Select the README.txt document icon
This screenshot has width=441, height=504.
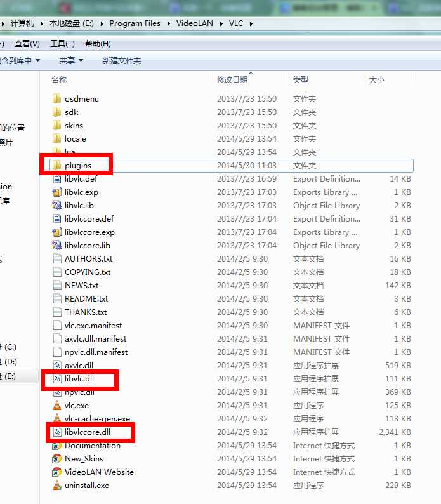pyautogui.click(x=57, y=298)
